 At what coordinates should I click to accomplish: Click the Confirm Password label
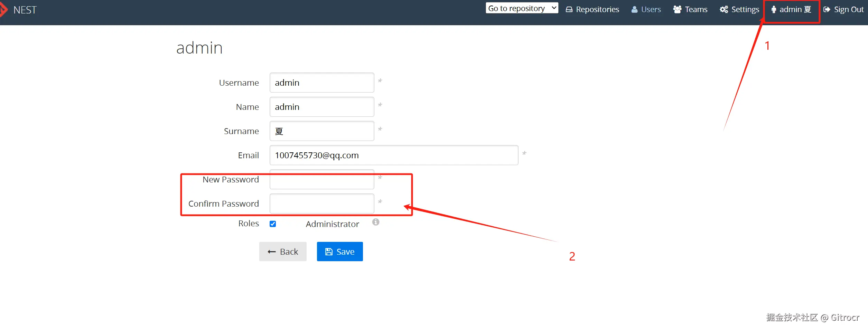pos(224,204)
